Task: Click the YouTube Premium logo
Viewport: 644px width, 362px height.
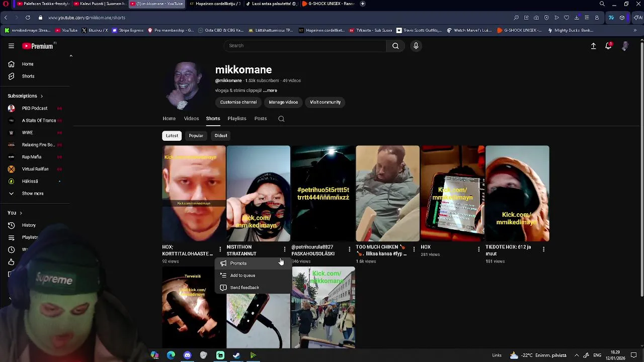Action: click(38, 46)
